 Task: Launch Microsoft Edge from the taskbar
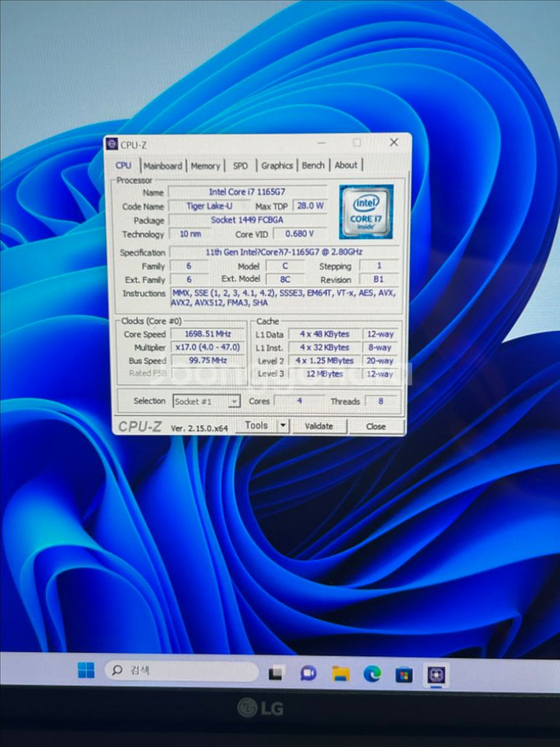pos(373,674)
